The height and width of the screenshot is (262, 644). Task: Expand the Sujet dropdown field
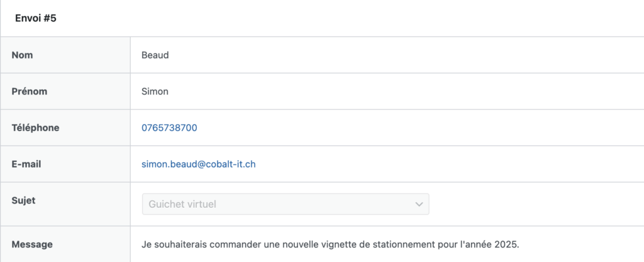coord(286,204)
